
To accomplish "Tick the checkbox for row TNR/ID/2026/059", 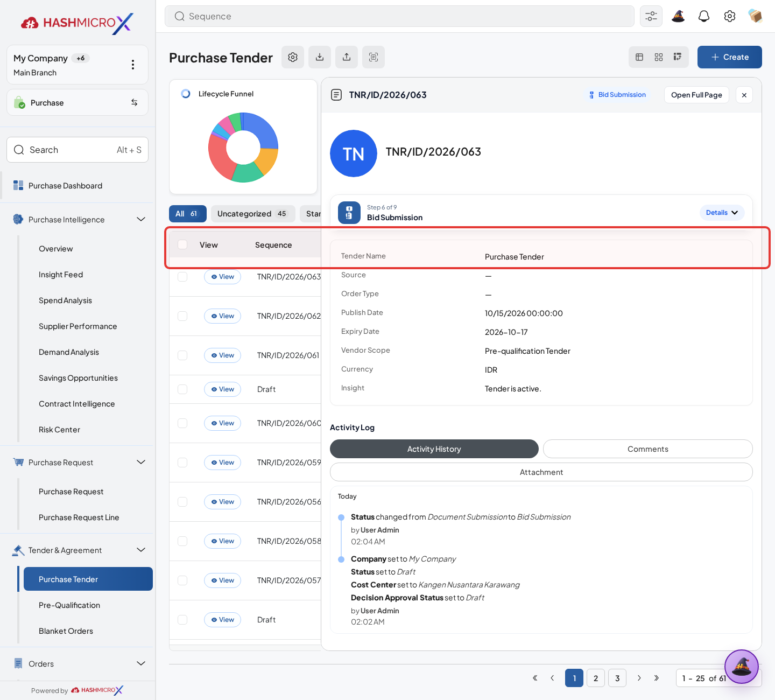I will (x=182, y=463).
